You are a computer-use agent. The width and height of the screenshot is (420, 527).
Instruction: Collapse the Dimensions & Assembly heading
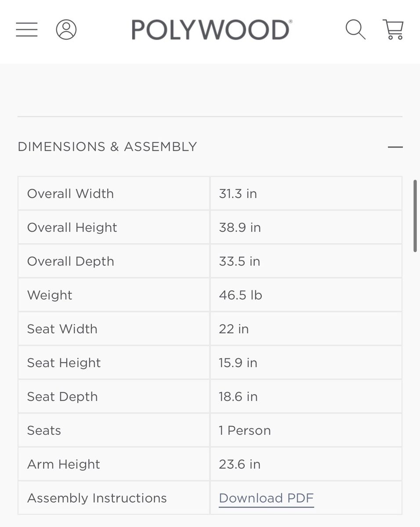(x=108, y=147)
